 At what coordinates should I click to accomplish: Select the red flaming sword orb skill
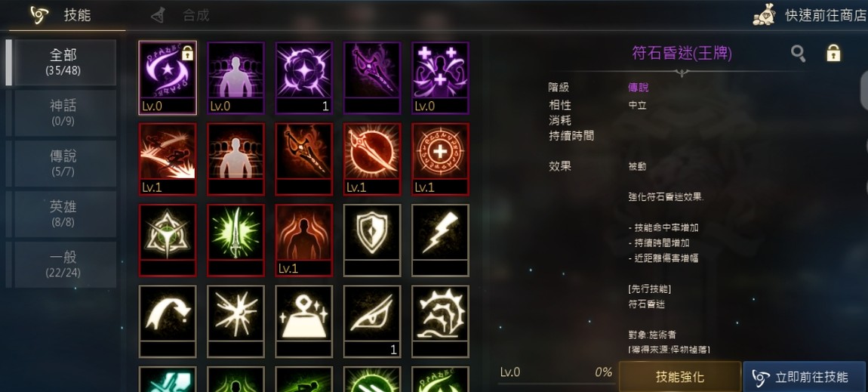pyautogui.click(x=372, y=159)
